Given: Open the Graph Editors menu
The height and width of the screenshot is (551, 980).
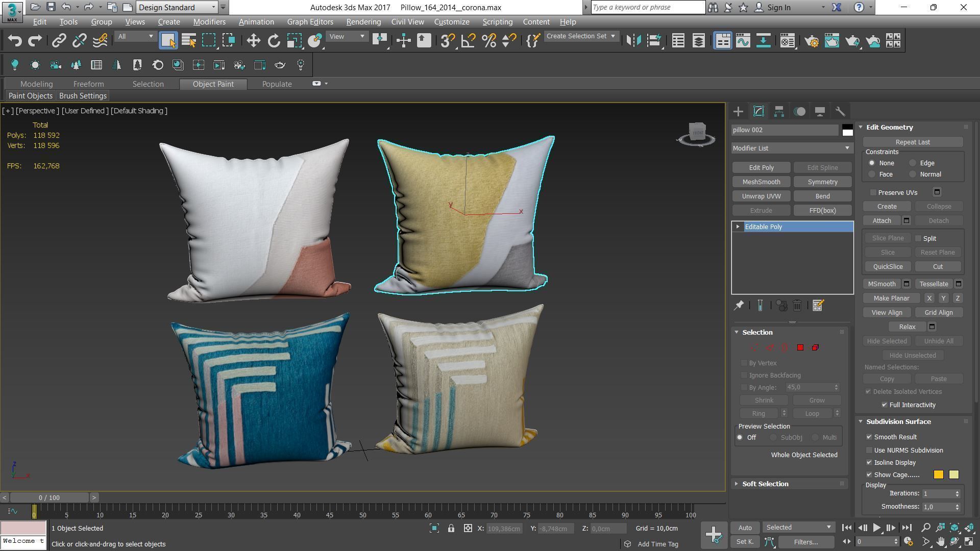Looking at the screenshot, I should [x=310, y=22].
